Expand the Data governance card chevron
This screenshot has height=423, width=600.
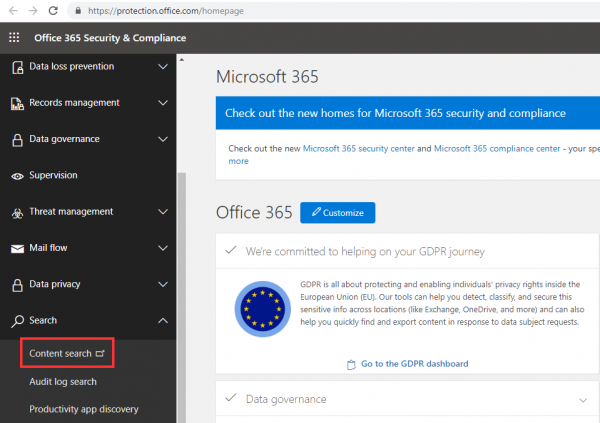583,400
